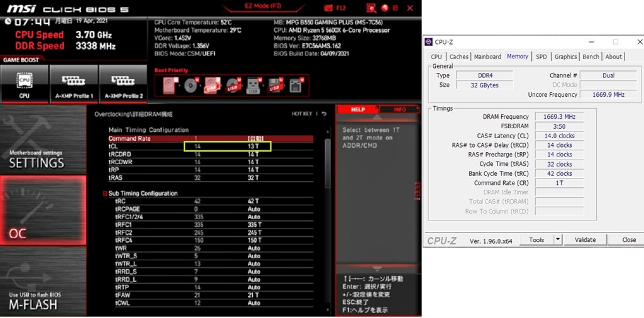This screenshot has height=318, width=644.
Task: Open the Caches tab in CPU-Z
Action: (x=458, y=57)
